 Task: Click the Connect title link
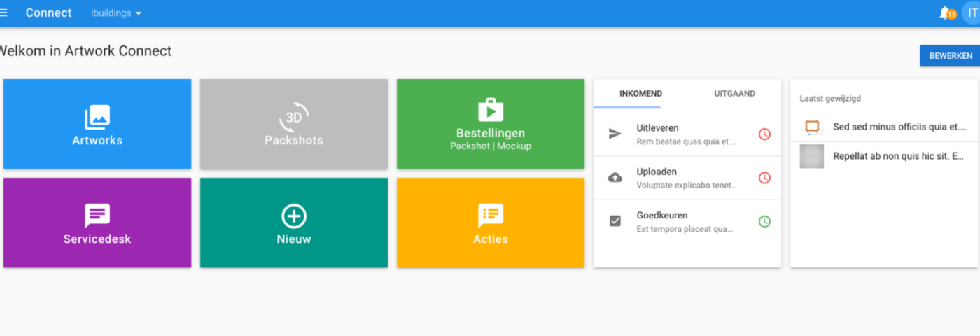(48, 13)
